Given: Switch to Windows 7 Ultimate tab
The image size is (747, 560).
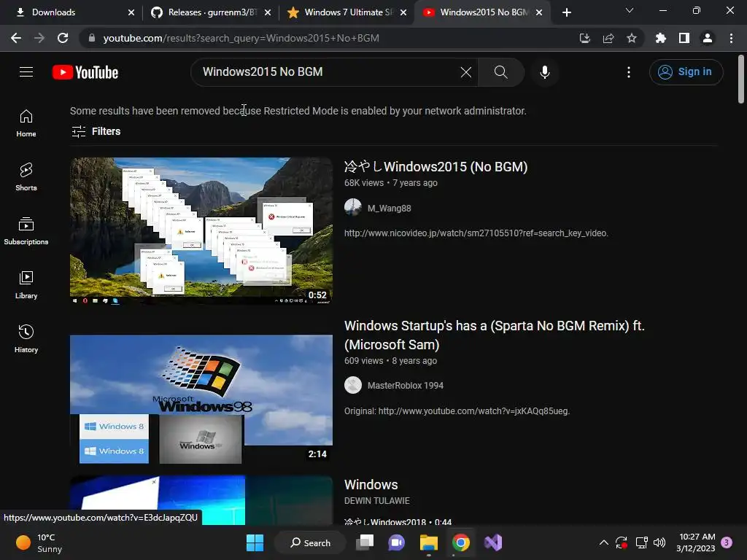Looking at the screenshot, I should pos(347,12).
